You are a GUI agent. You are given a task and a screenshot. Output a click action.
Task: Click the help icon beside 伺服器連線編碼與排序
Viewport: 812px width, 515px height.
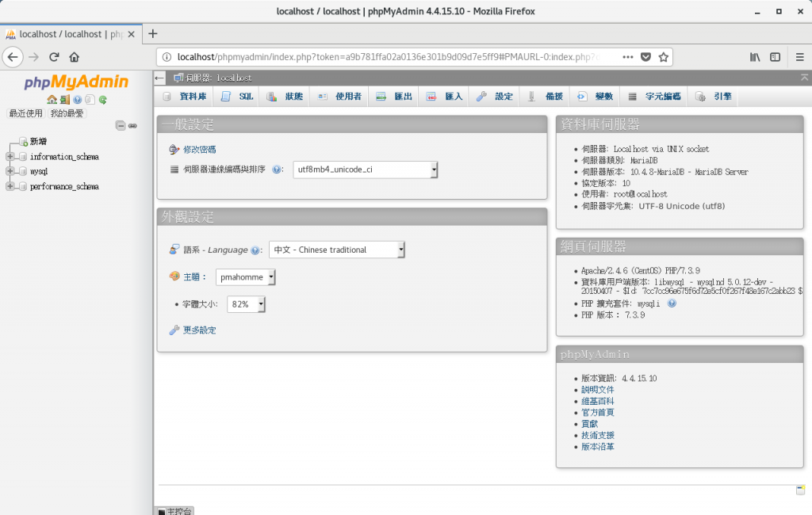click(277, 170)
